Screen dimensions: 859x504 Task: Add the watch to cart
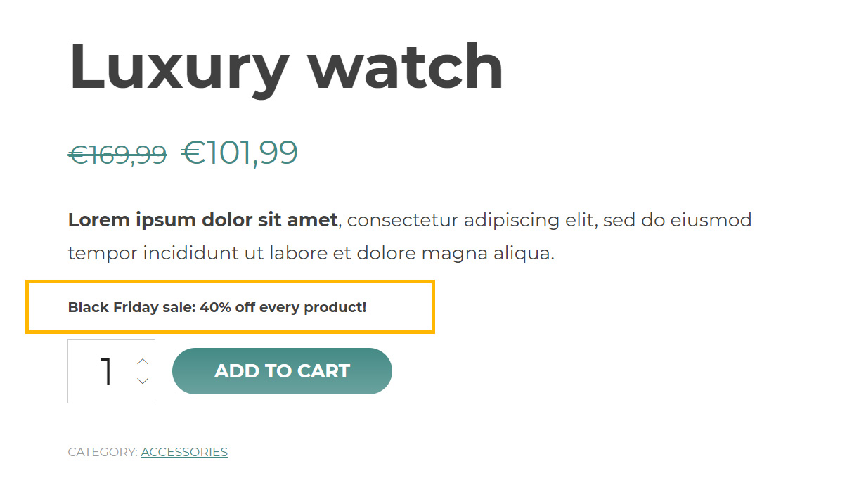click(282, 371)
